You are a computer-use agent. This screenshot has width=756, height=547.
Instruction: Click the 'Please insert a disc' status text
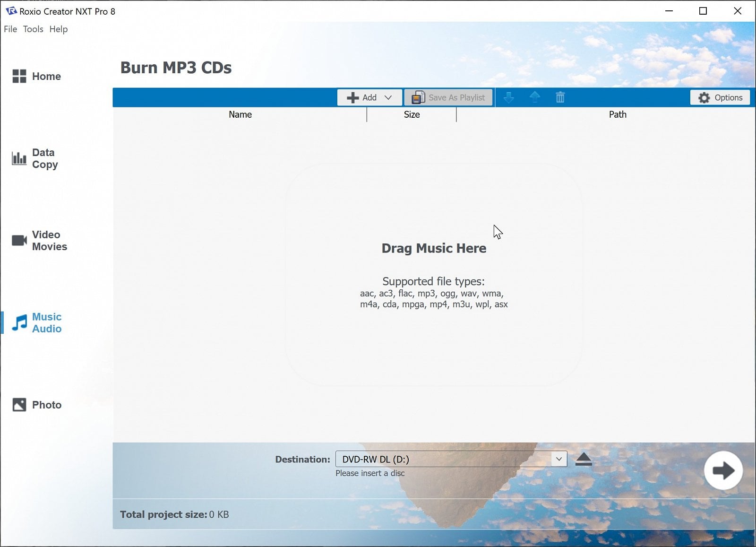click(x=370, y=473)
